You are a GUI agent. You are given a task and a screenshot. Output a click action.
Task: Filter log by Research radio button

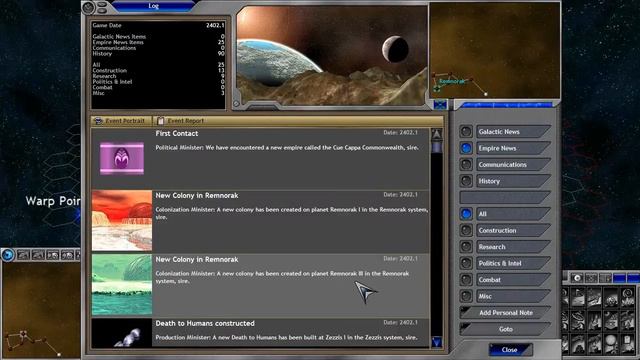[x=465, y=247]
